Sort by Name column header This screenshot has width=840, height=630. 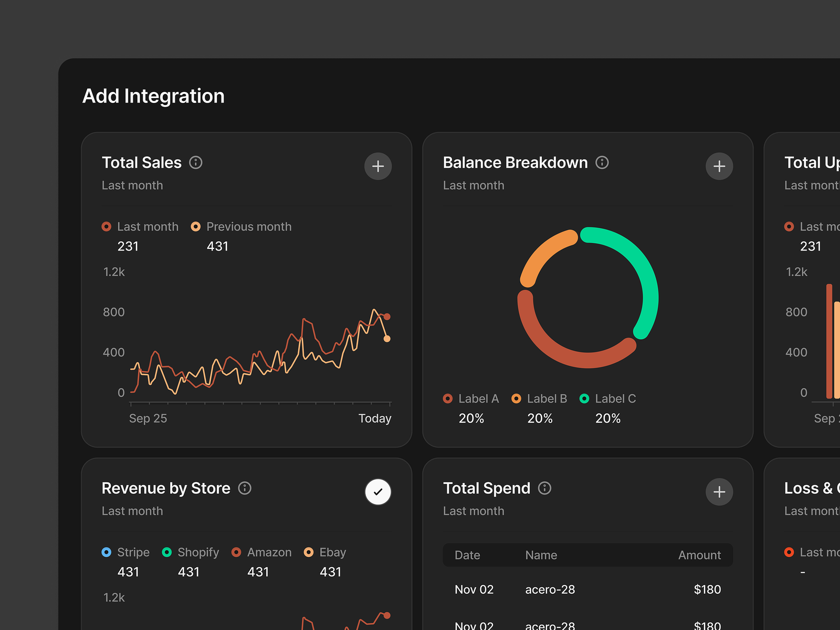pyautogui.click(x=541, y=555)
